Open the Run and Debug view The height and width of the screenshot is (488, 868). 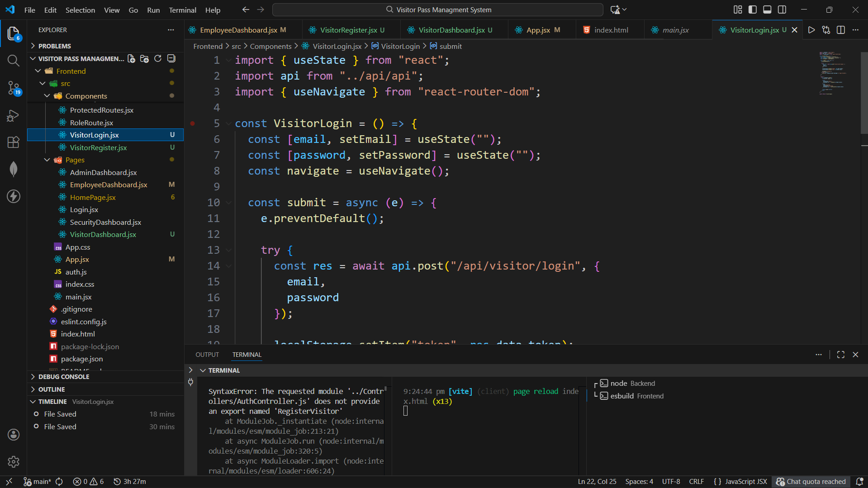coord(14,116)
